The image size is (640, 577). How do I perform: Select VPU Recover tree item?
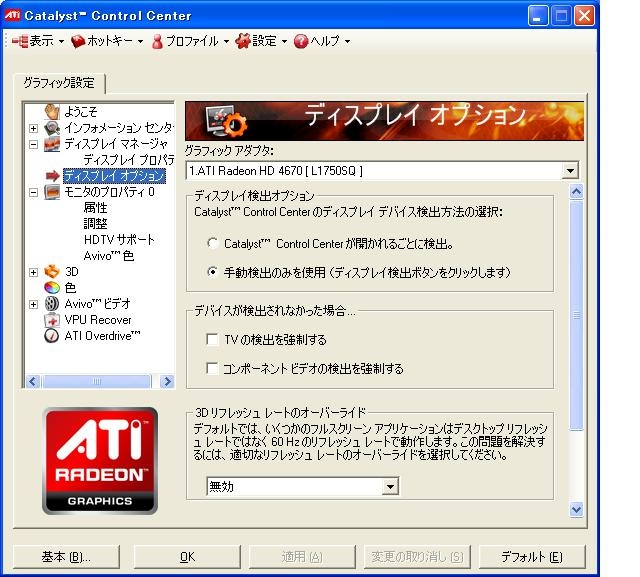[x=98, y=320]
